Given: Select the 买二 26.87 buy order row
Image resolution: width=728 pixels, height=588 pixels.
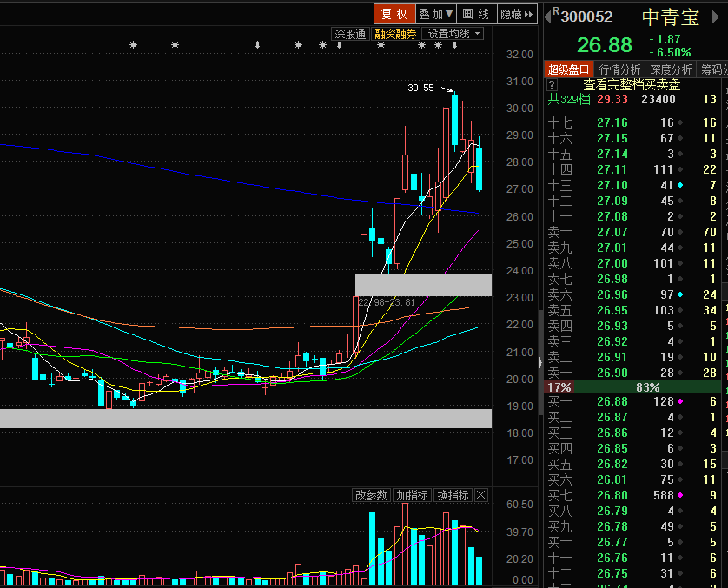Looking at the screenshot, I should point(632,417).
